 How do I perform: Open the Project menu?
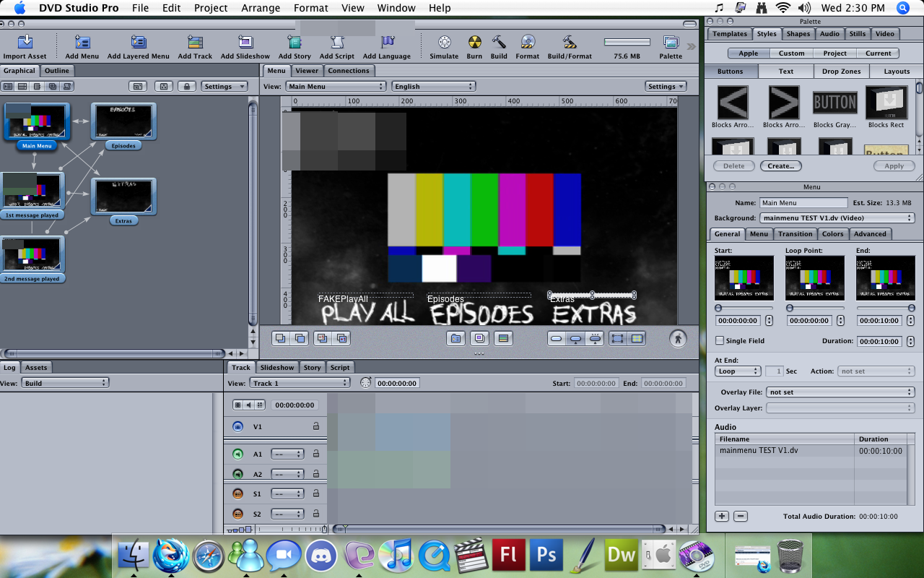tap(211, 8)
